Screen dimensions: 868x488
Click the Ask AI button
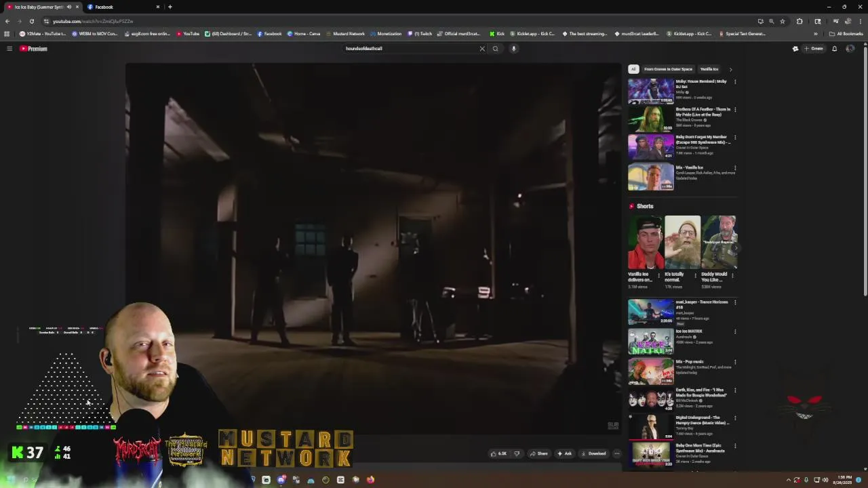(565, 453)
